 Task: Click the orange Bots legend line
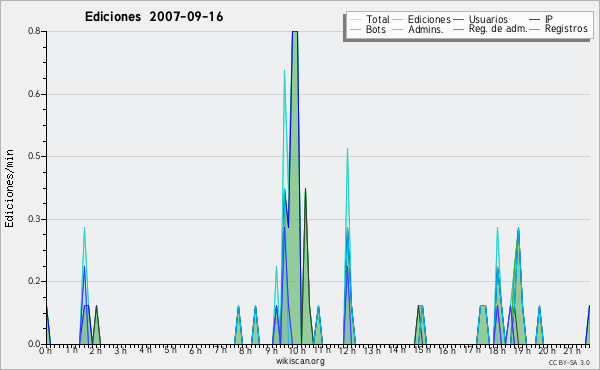[x=355, y=29]
